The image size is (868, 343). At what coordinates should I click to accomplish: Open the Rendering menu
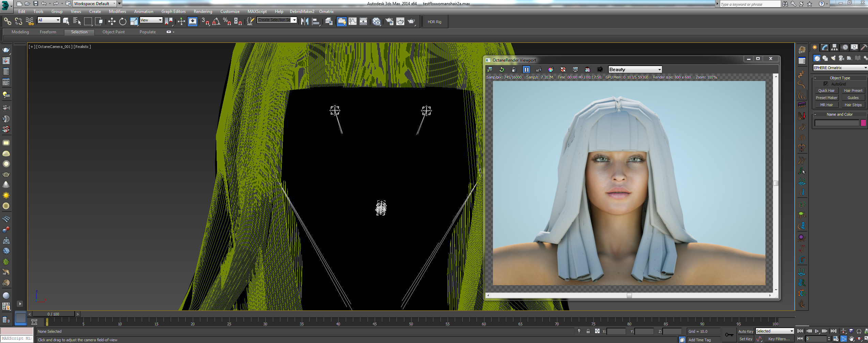(203, 12)
